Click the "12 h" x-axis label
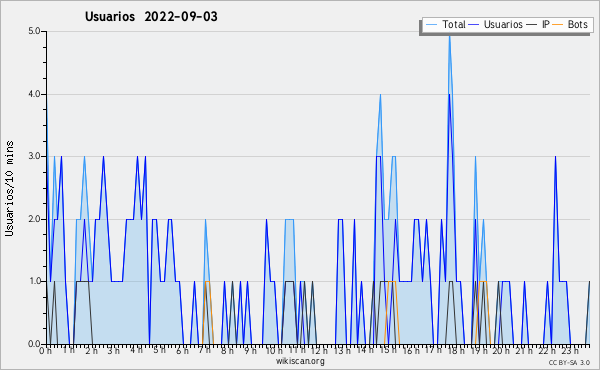600x370 pixels. coord(319,351)
